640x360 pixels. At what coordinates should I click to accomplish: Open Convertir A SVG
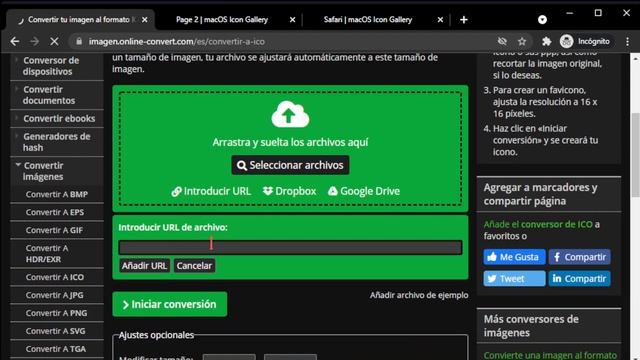click(56, 331)
